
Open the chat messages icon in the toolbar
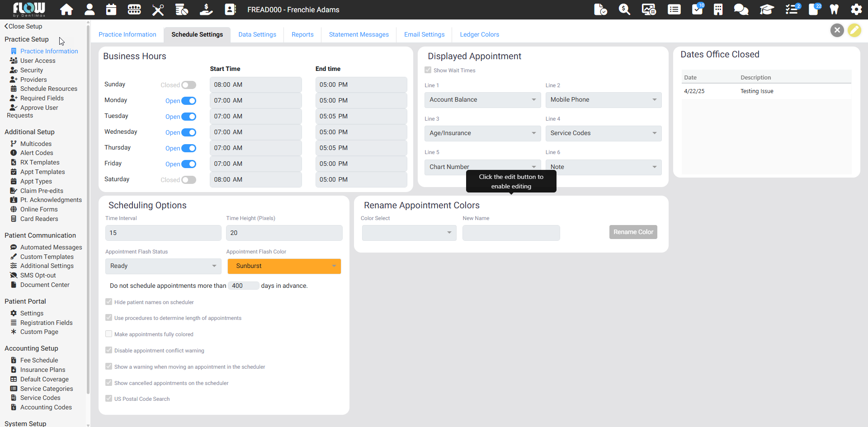click(741, 9)
